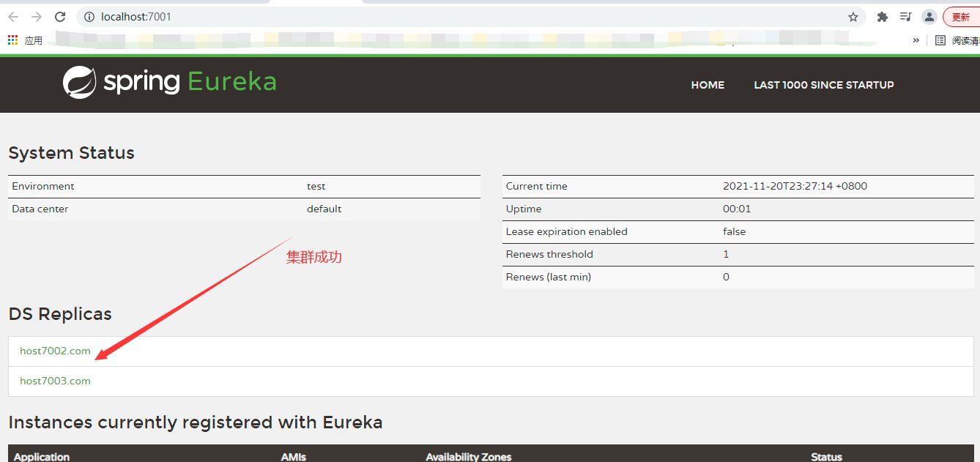The image size is (980, 462).
Task: Open the reading list icon
Action: 940,40
